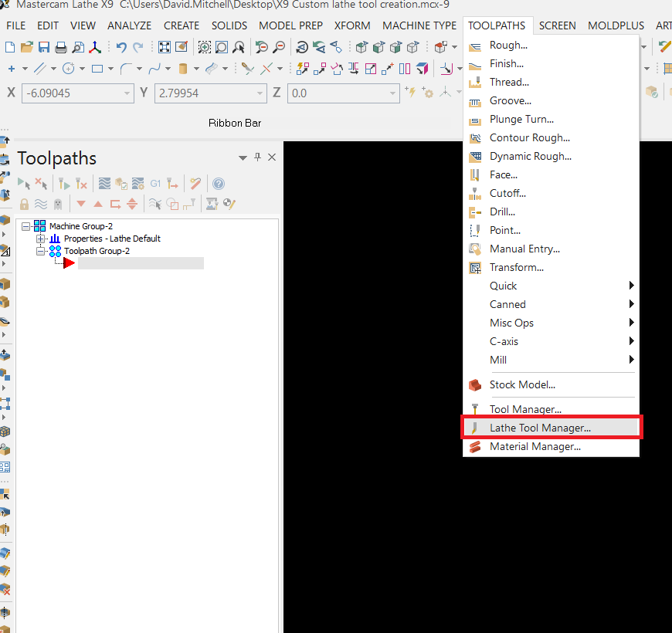672x633 pixels.
Task: Open the Mill submenu
Action: click(x=551, y=360)
